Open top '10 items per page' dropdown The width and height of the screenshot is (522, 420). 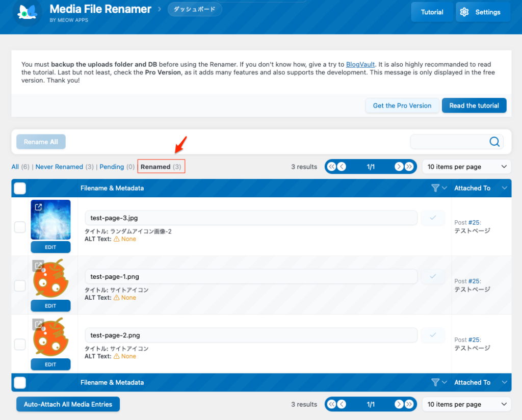[466, 167]
